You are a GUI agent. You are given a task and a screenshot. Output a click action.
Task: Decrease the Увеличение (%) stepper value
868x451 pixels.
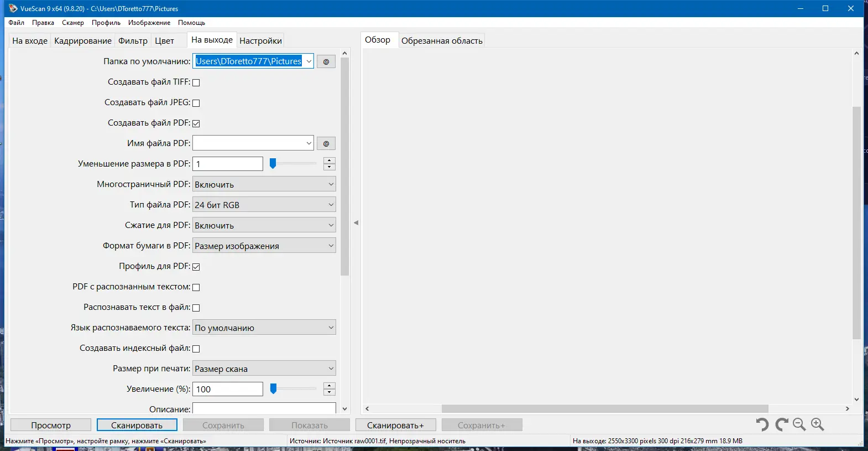tap(330, 392)
